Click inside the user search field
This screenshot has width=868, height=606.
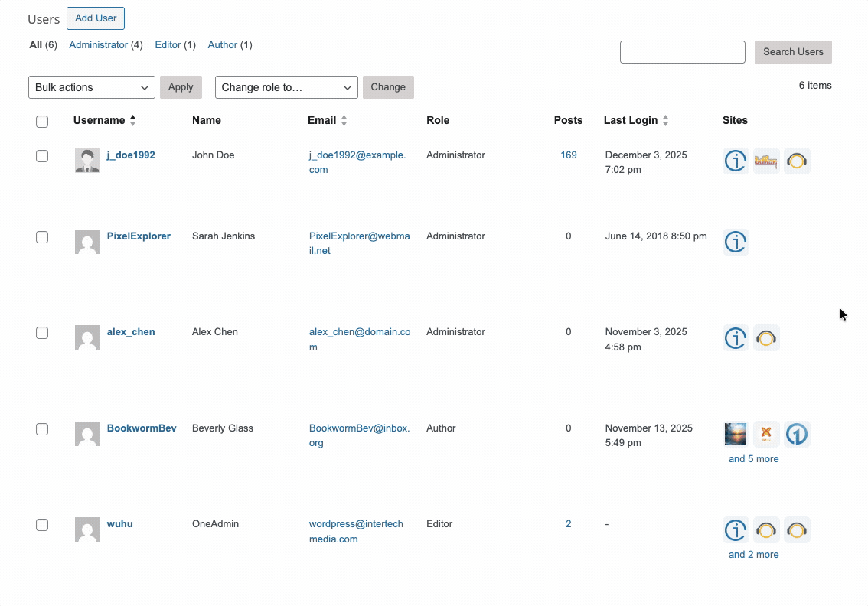coord(682,51)
